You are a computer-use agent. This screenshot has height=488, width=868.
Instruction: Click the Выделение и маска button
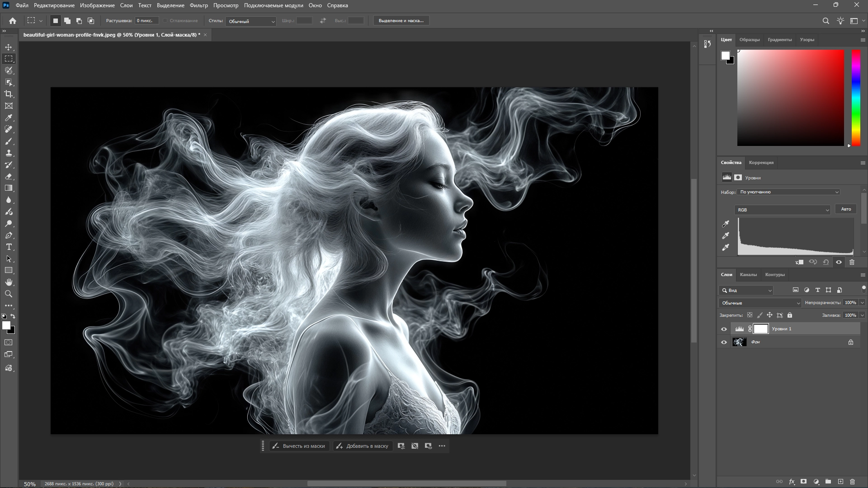click(x=401, y=21)
